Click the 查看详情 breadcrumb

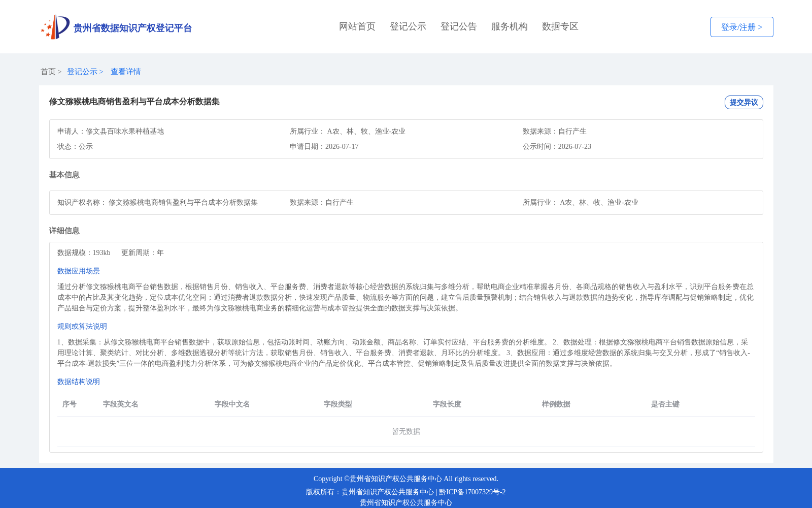(126, 72)
